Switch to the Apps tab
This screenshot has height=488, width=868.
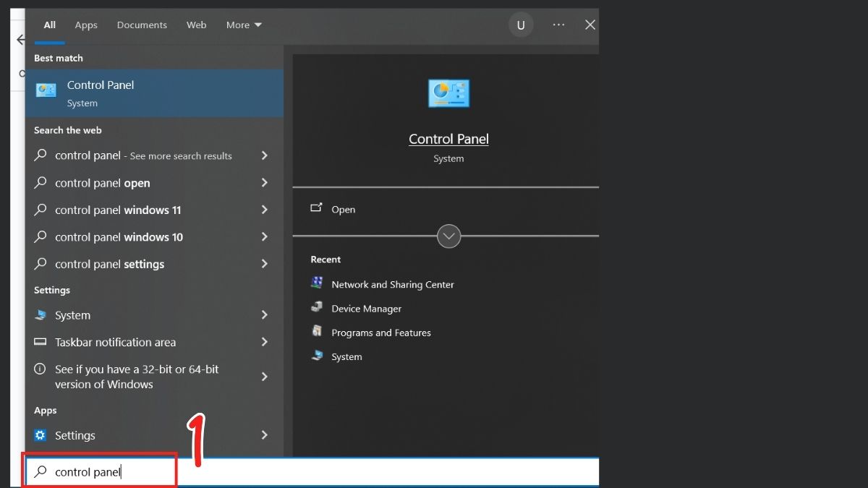click(x=86, y=25)
